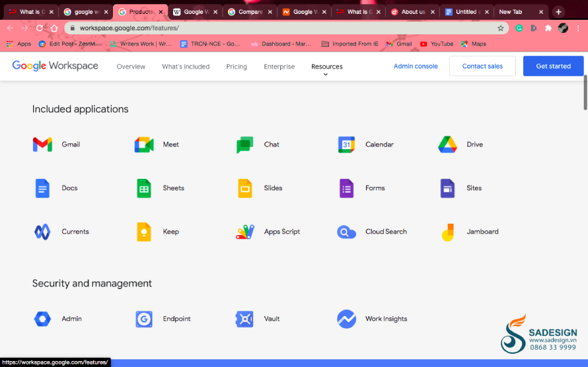Select the Slides app icon

tap(245, 188)
